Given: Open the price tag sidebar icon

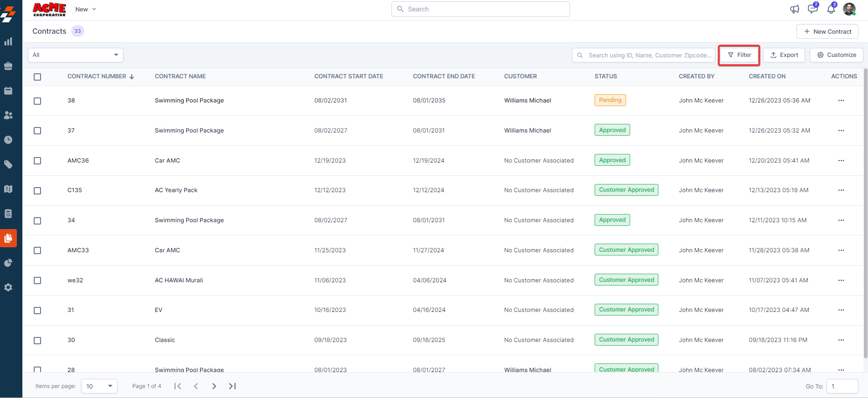Looking at the screenshot, I should click(x=8, y=164).
